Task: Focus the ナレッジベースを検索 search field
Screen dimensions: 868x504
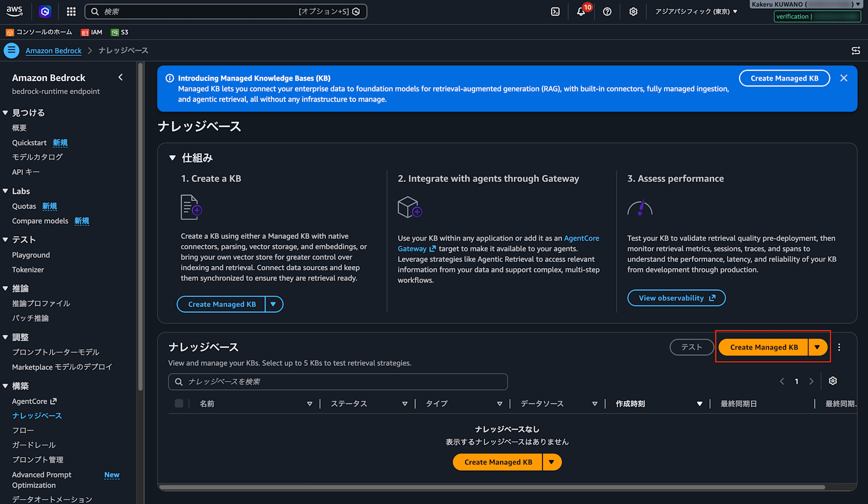Action: (x=338, y=382)
